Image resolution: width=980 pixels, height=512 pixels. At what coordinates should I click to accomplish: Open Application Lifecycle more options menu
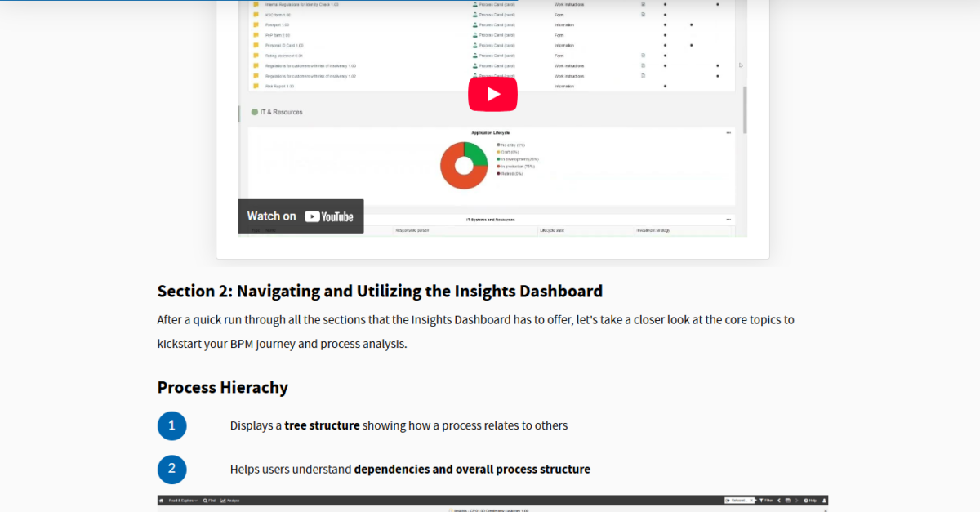coord(728,132)
